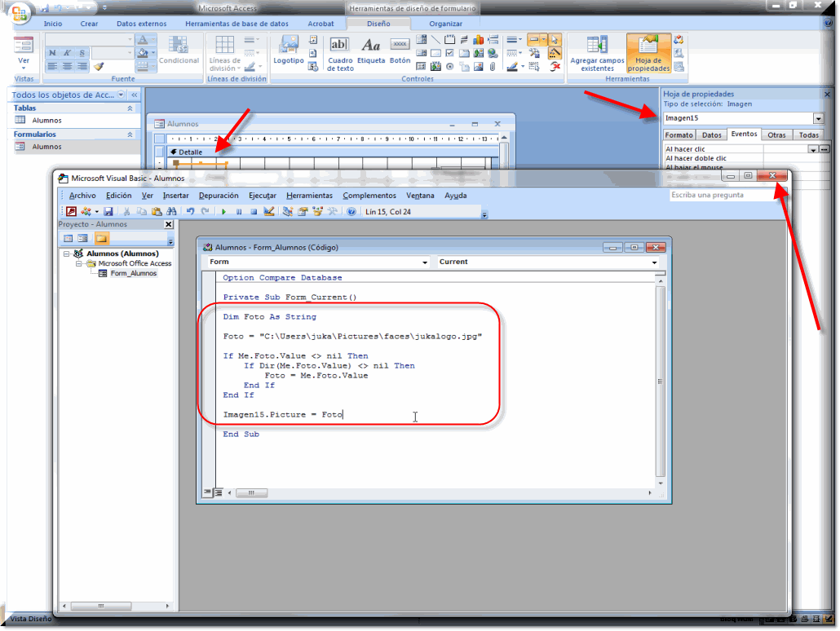Open the Imagen15 selection combo box

point(818,119)
